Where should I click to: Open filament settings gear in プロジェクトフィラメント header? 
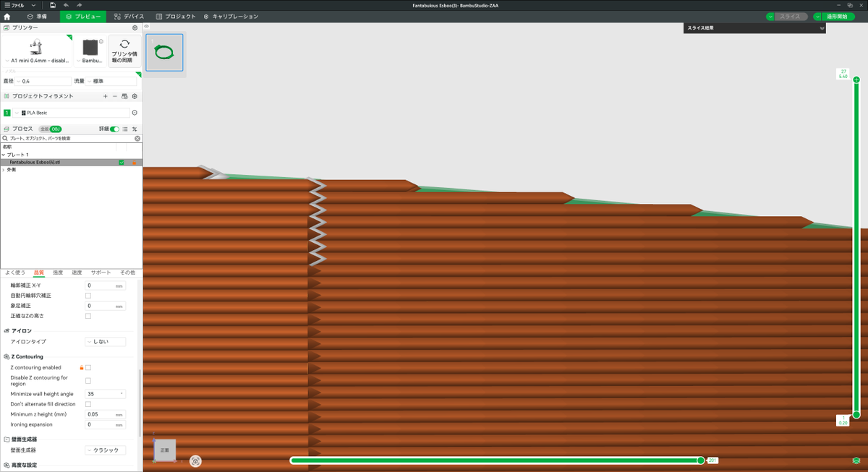coord(135,96)
